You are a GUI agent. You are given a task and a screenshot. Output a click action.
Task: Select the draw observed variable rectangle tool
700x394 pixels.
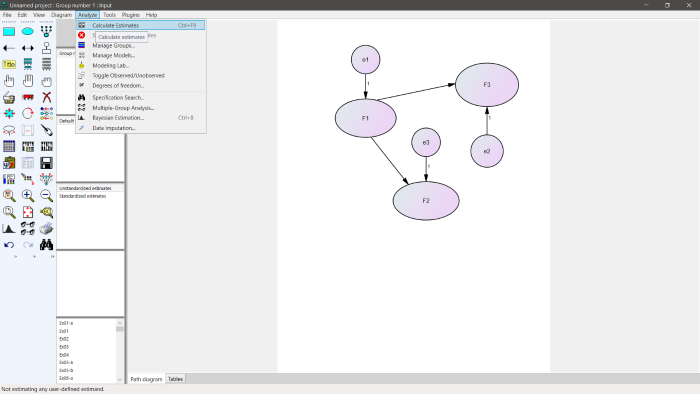point(9,32)
